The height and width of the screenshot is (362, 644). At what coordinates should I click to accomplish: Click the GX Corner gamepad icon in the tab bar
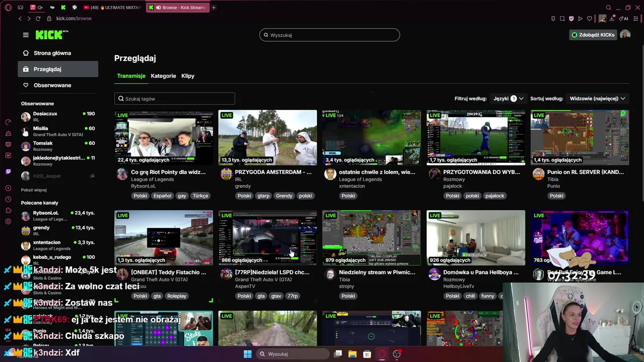20,8
